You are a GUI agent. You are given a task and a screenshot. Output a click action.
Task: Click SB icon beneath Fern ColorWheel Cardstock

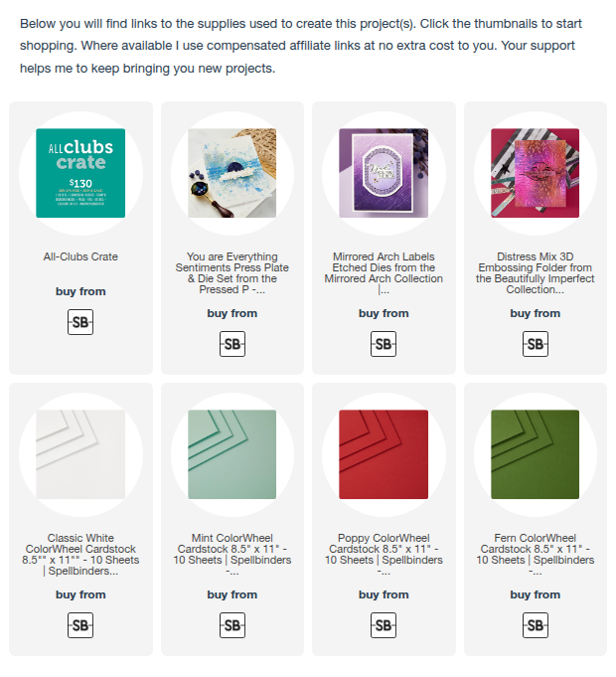pyautogui.click(x=536, y=625)
